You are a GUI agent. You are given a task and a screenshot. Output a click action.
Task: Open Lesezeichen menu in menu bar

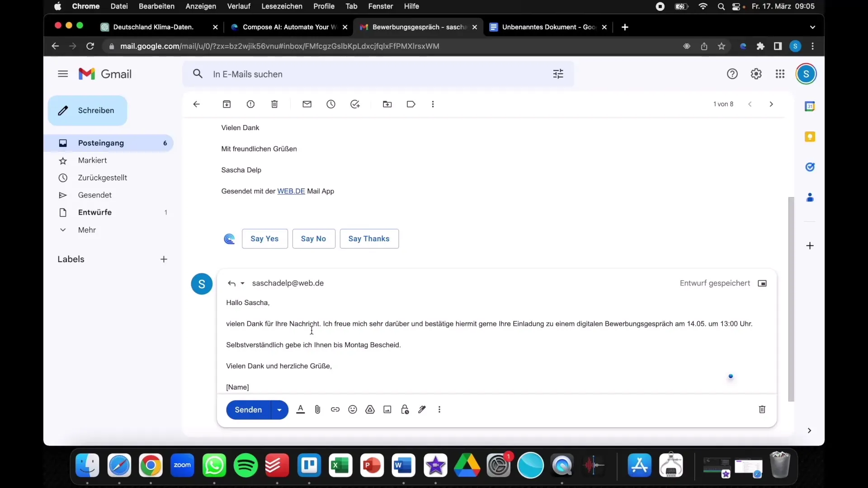coord(282,6)
